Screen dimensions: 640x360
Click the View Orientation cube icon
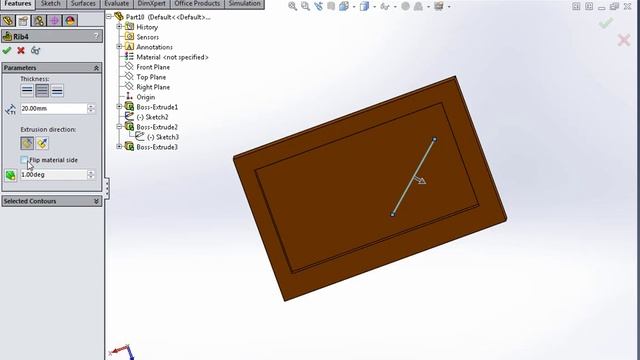pos(344,6)
